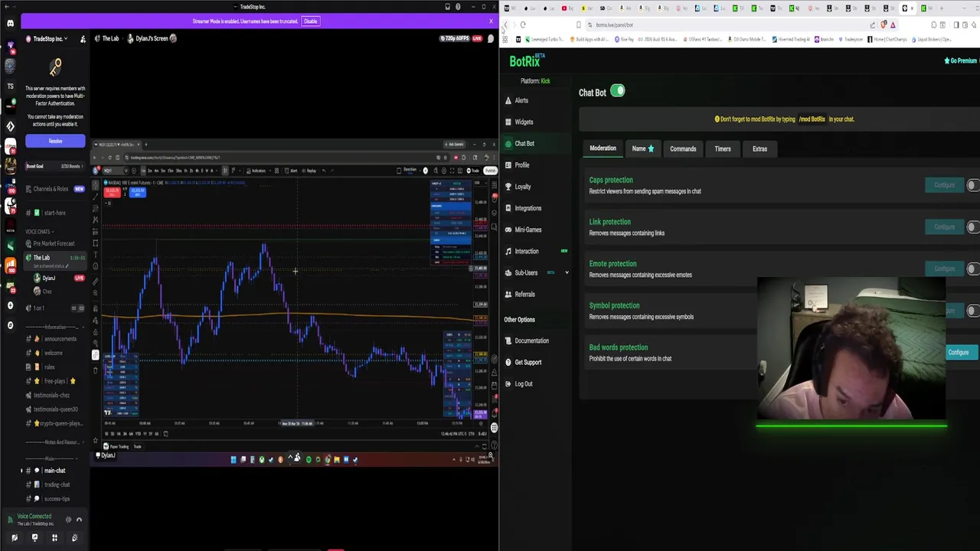Screen dimensions: 980x551
Task: Toggle Discord noise suppression icon
Action: (x=67, y=520)
